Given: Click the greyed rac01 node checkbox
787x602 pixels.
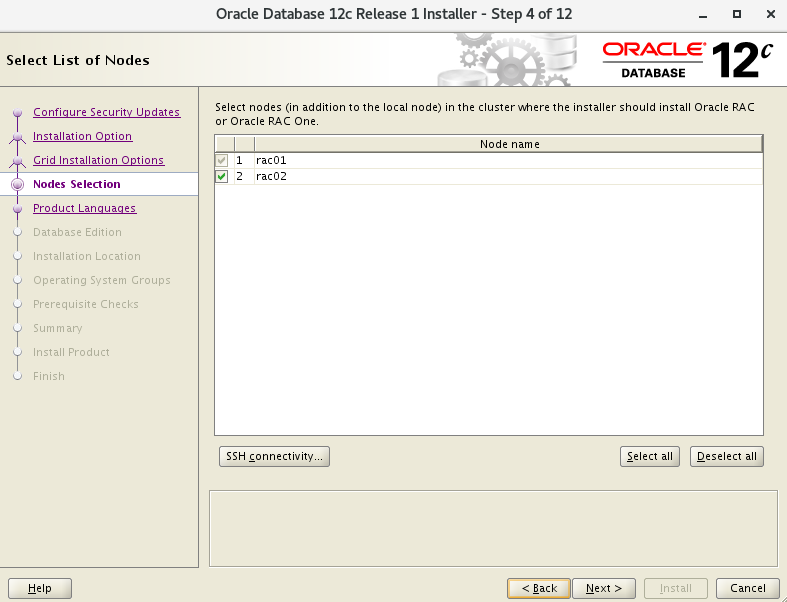Looking at the screenshot, I should coord(221,160).
